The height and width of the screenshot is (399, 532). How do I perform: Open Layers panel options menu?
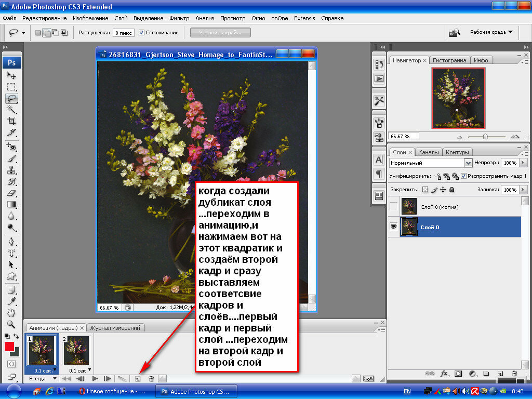coord(525,154)
